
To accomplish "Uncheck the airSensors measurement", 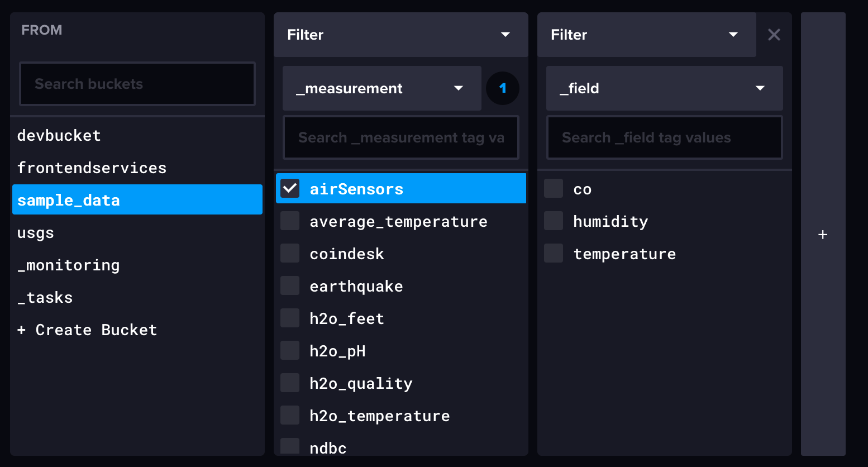I will point(289,188).
